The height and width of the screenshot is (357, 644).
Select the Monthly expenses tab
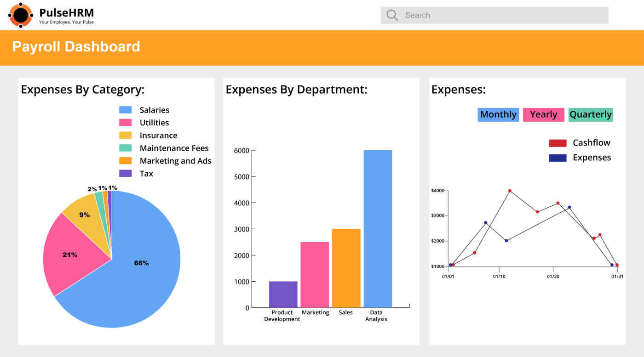(498, 114)
